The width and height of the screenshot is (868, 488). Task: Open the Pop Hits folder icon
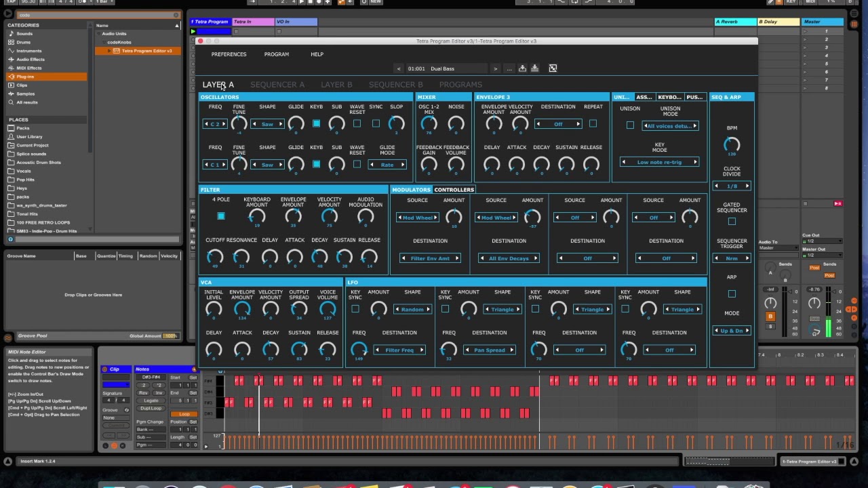click(x=11, y=180)
